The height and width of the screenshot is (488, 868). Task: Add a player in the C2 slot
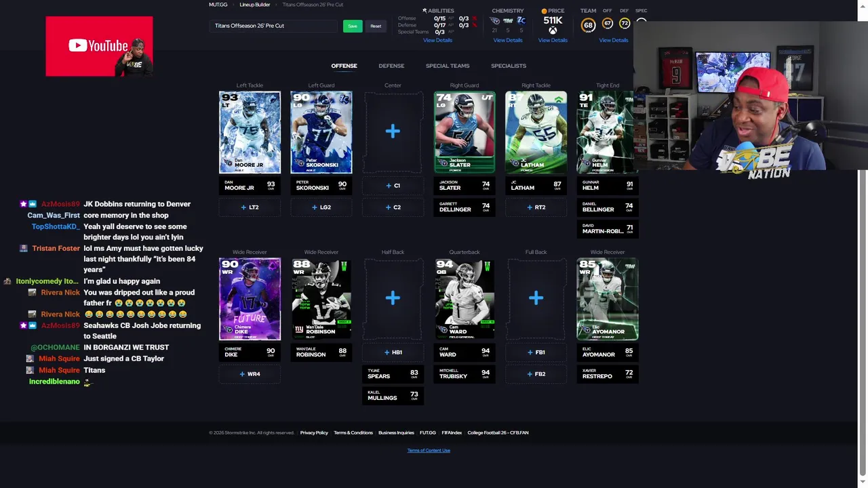[x=393, y=207]
